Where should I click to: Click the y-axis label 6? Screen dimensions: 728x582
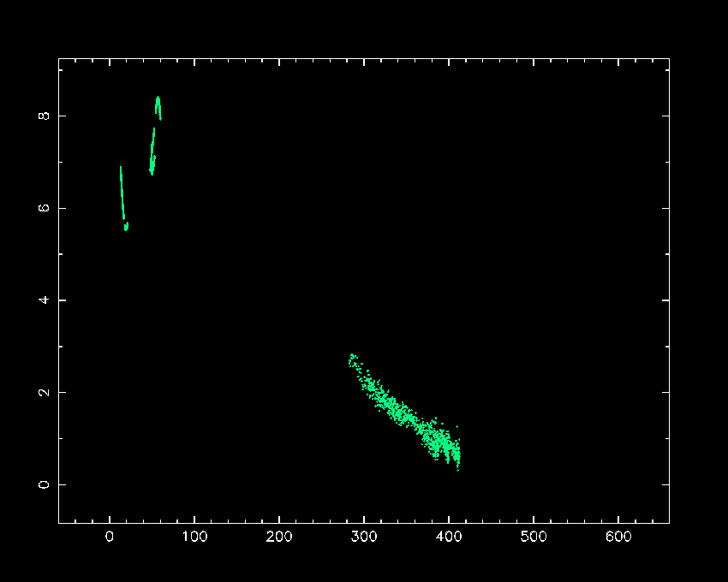44,208
